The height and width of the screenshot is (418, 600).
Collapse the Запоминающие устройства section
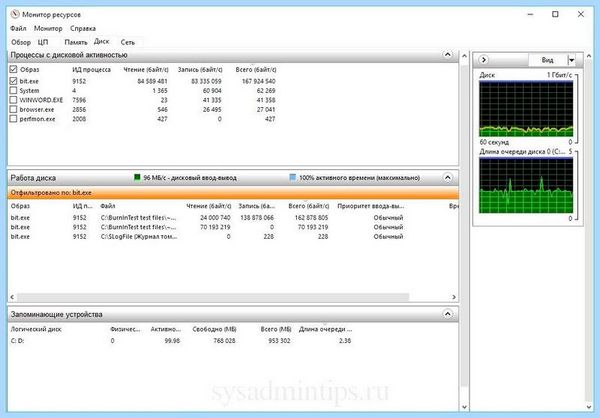(x=447, y=314)
